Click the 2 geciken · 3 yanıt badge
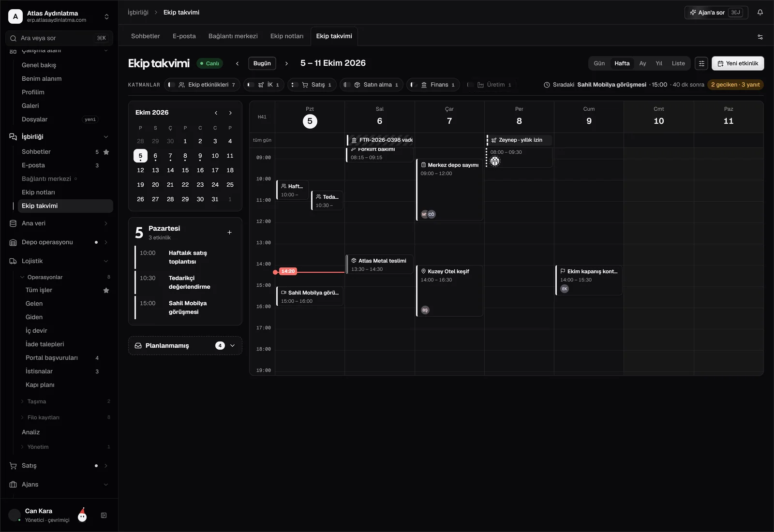The width and height of the screenshot is (774, 532). 735,85
